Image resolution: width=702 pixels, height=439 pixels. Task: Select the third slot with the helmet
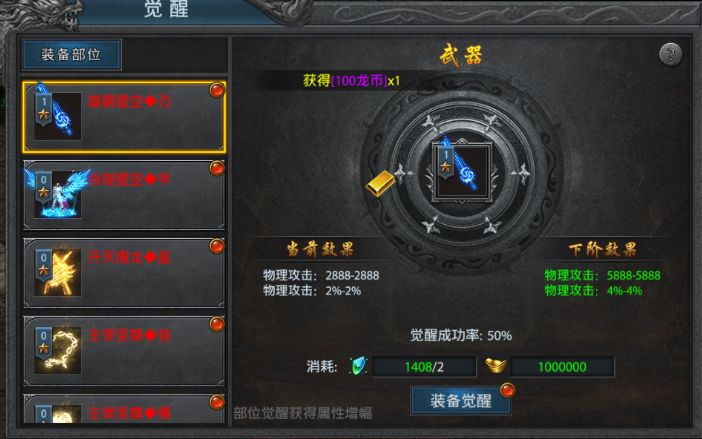click(124, 273)
